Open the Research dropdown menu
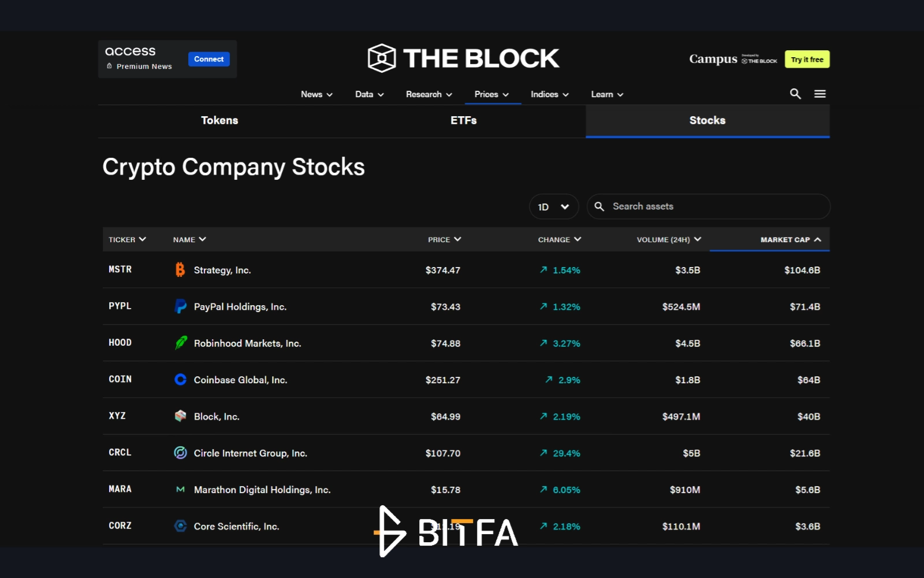Viewport: 924px width, 578px height. (429, 94)
